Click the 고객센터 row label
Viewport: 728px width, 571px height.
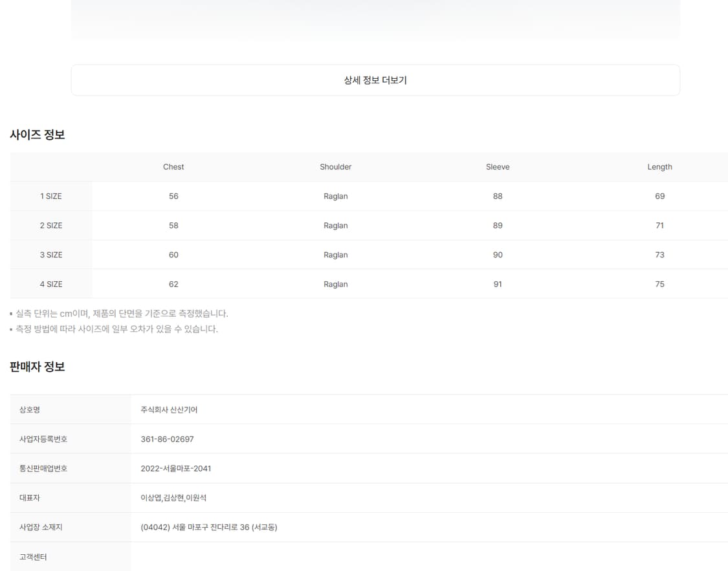(33, 557)
